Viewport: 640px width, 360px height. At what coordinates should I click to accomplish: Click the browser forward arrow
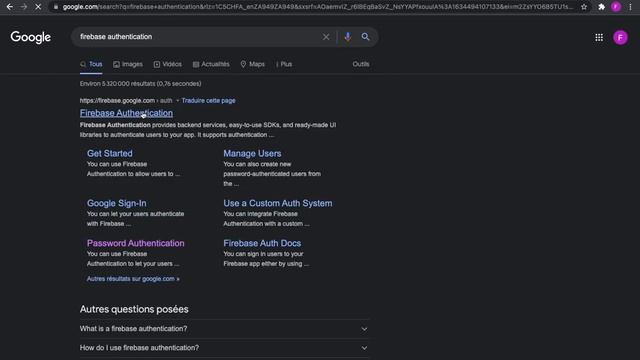(x=24, y=7)
